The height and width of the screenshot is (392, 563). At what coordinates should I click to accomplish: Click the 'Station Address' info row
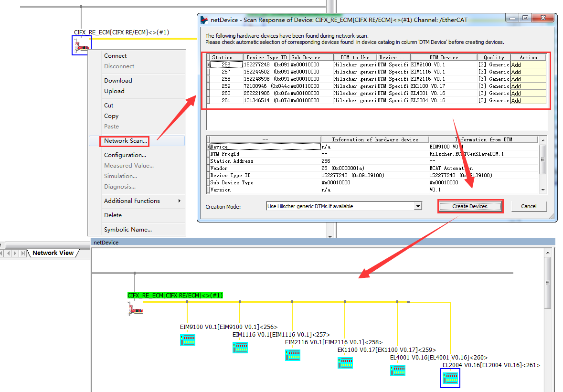(373, 161)
